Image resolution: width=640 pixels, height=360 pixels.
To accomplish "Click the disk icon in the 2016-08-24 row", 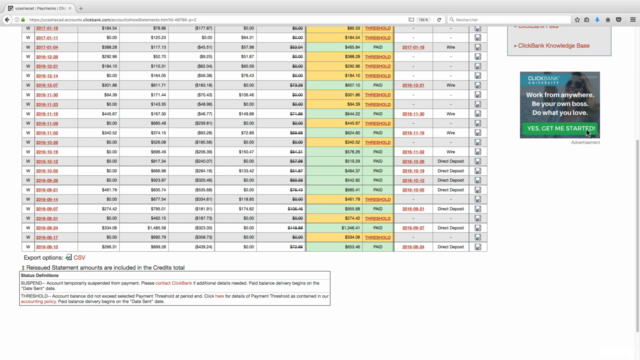I will click(478, 228).
